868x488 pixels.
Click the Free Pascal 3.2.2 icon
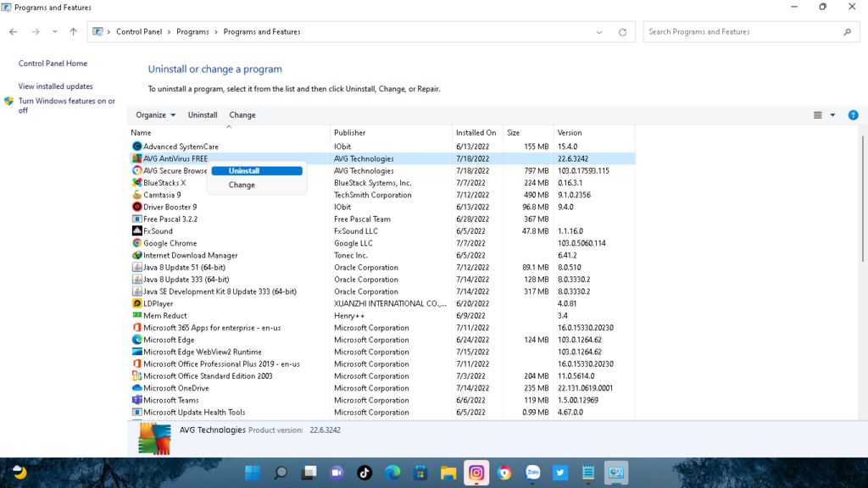click(x=136, y=219)
